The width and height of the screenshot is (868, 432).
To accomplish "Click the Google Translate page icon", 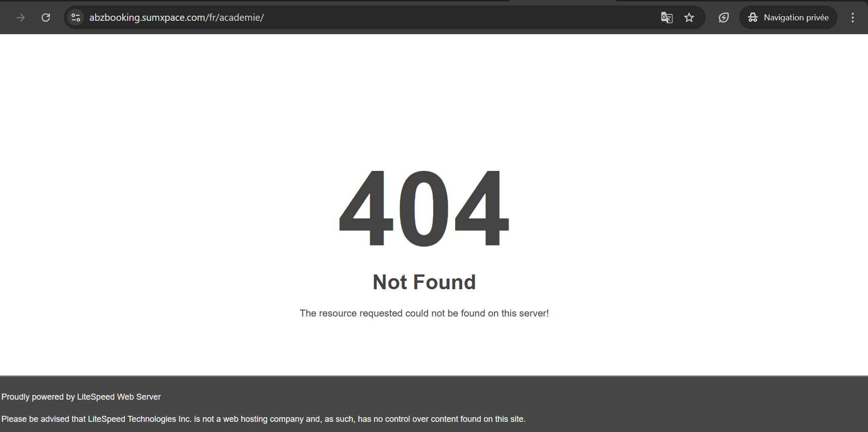I will [666, 18].
